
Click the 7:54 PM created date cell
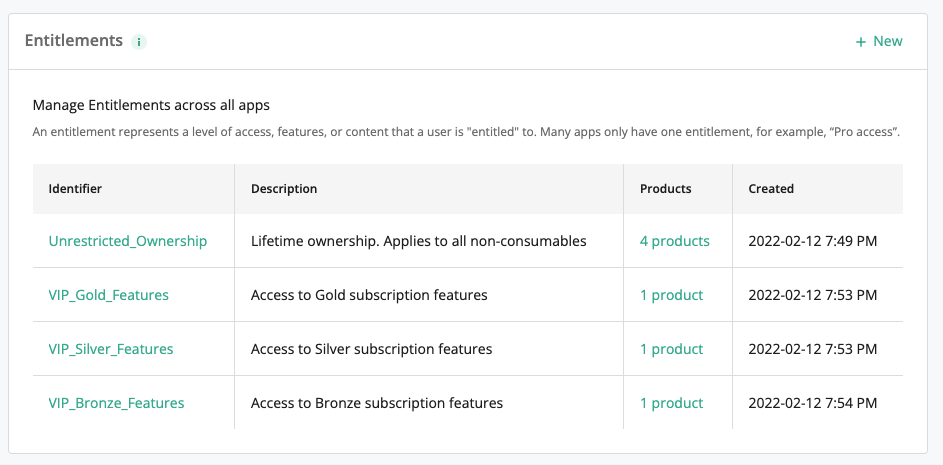tap(813, 403)
